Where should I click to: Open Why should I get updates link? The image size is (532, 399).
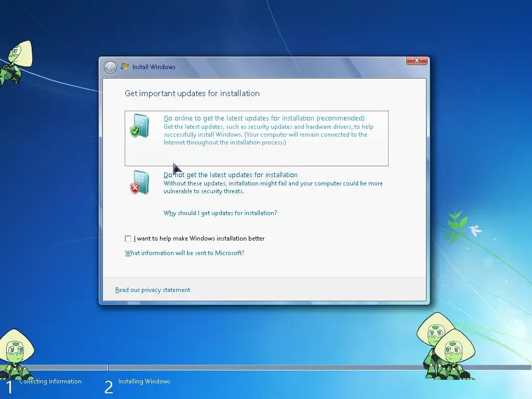[x=220, y=213]
